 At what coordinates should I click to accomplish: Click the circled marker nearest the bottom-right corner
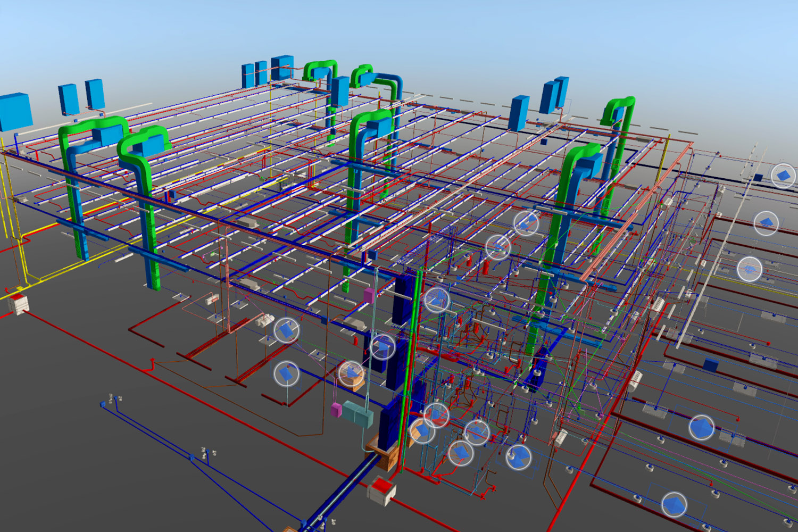coord(674,505)
